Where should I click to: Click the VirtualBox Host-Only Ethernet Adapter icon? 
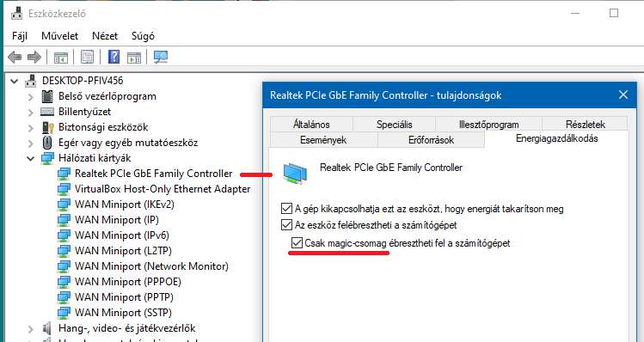(x=64, y=189)
